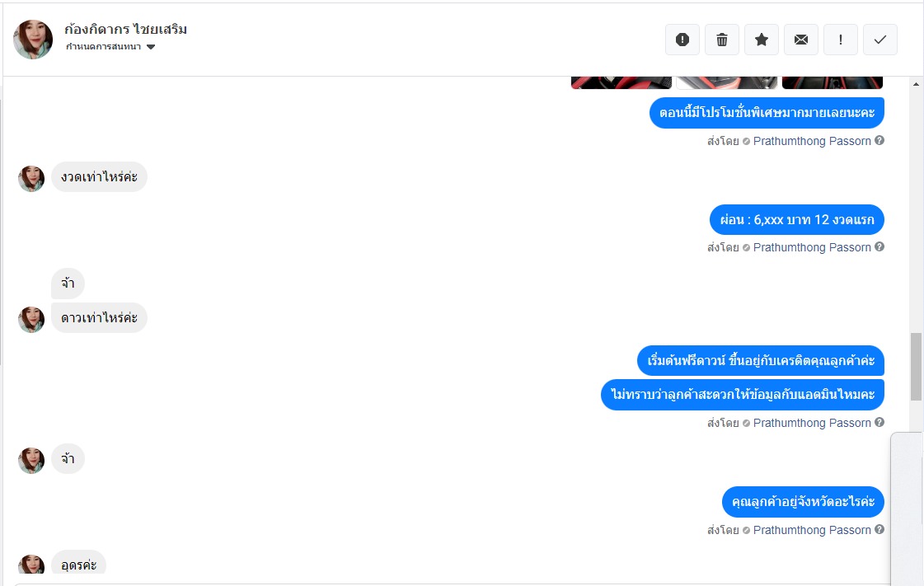This screenshot has width=924, height=586.
Task: Mark conversation done with checkmark icon
Action: coord(879,40)
